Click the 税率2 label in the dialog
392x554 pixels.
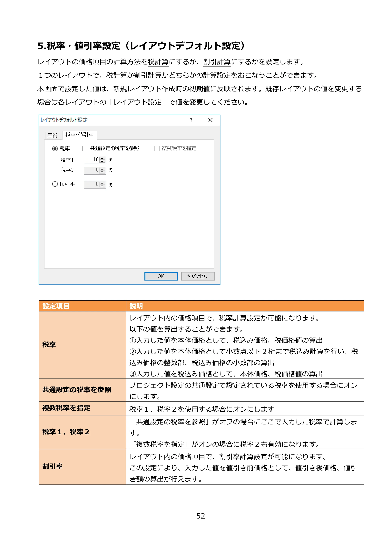(67, 170)
